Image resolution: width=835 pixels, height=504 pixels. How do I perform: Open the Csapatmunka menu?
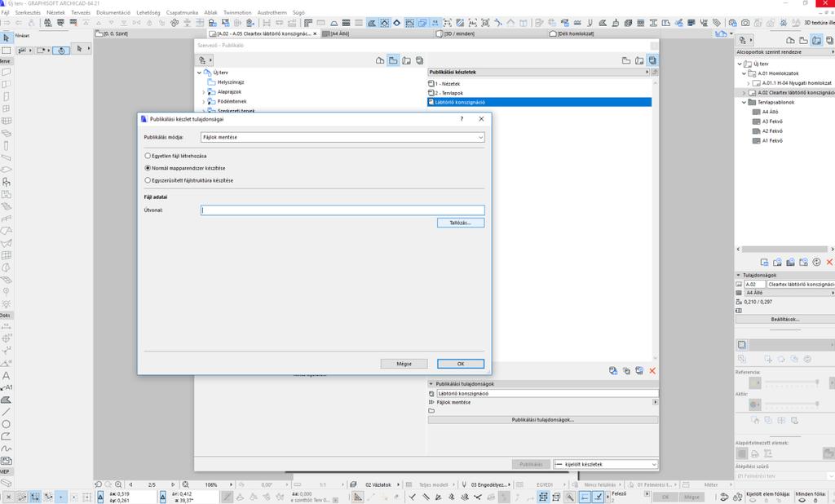coord(182,12)
